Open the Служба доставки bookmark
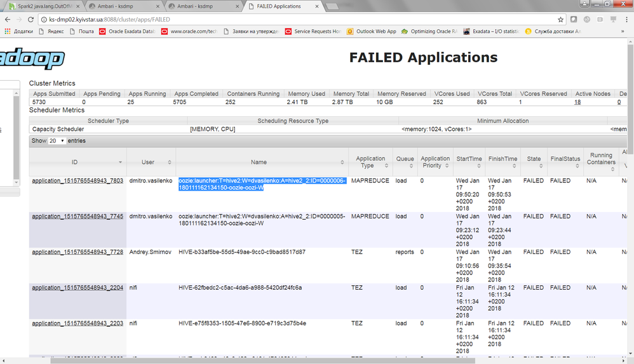Screen dimensions: 634x364 (553, 31)
